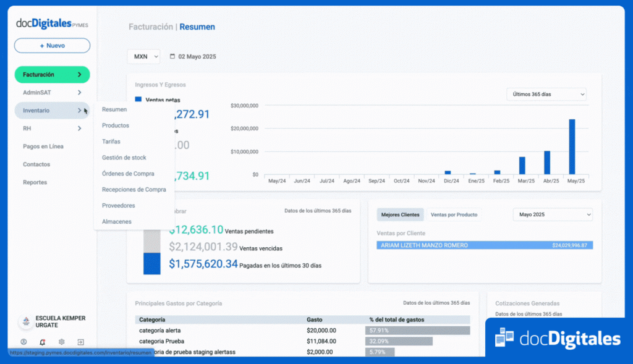This screenshot has width=633, height=364.
Task: Click the Mar/25 chart bar
Action: pyautogui.click(x=522, y=166)
